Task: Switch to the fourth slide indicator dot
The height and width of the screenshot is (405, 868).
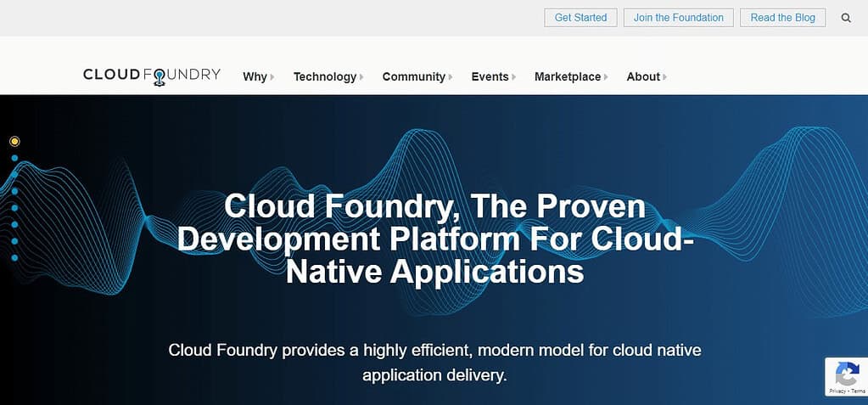Action: tap(15, 191)
